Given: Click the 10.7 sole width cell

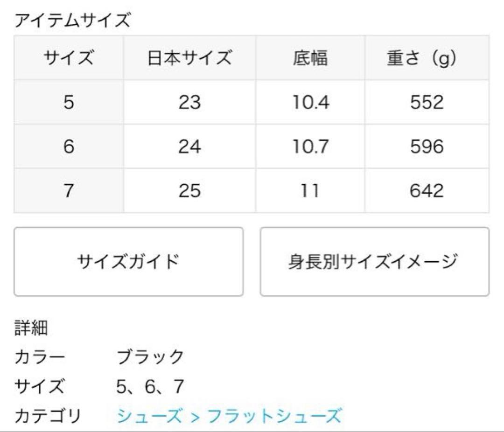Looking at the screenshot, I should click(x=310, y=146).
